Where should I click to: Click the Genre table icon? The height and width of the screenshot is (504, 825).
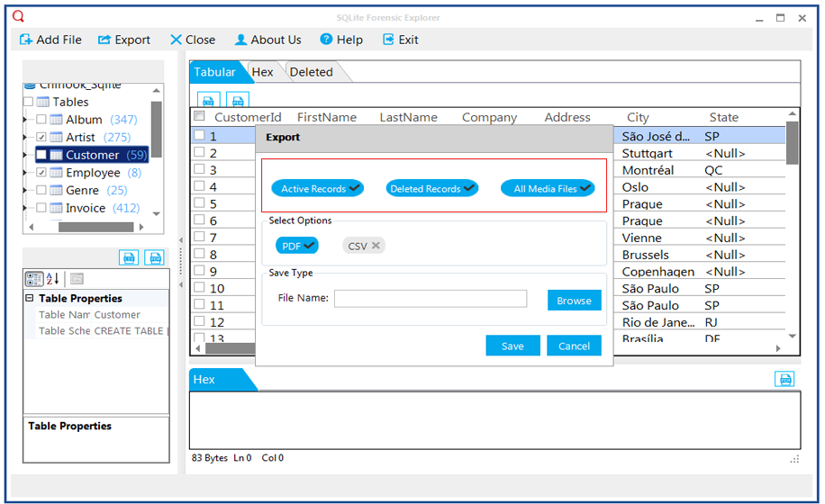tap(57, 190)
